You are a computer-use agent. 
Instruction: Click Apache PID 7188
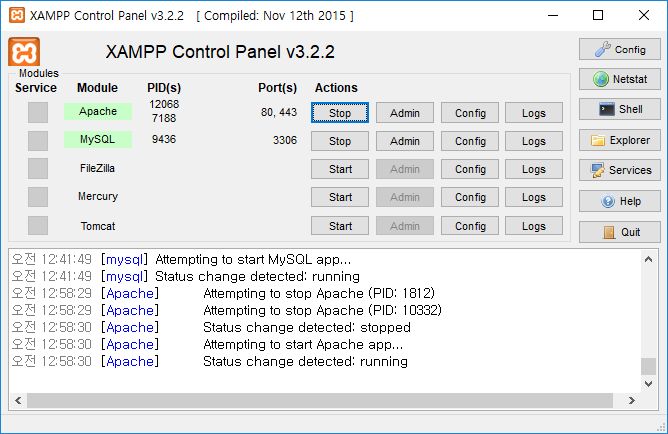[164, 118]
